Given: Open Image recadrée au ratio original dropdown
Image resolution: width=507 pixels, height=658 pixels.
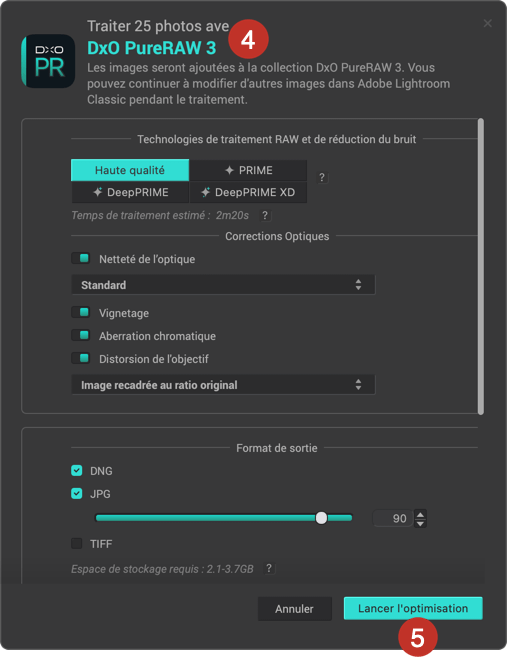Looking at the screenshot, I should coord(223,385).
